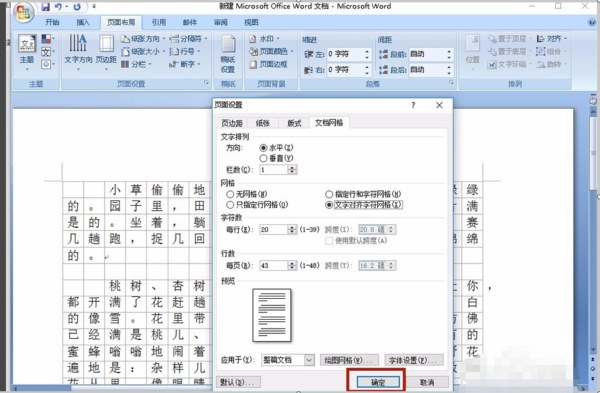Open the 引用 ribbon tab

(x=159, y=22)
